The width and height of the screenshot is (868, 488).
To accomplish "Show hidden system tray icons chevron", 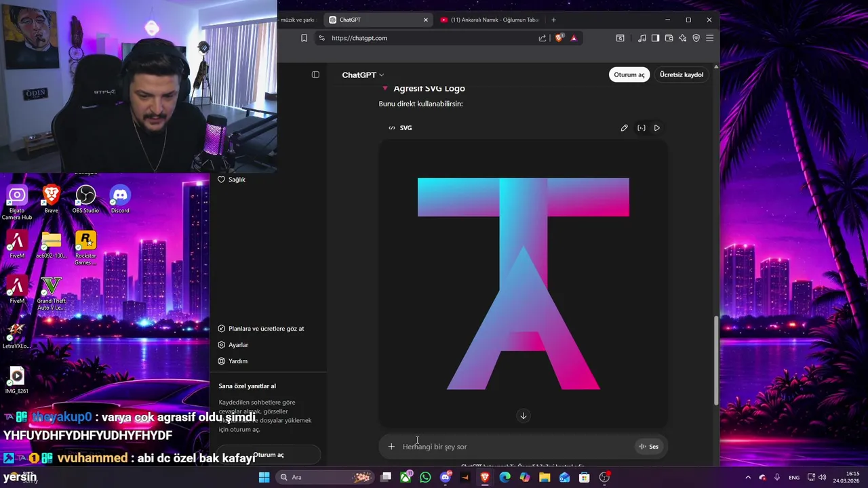I will [x=748, y=477].
